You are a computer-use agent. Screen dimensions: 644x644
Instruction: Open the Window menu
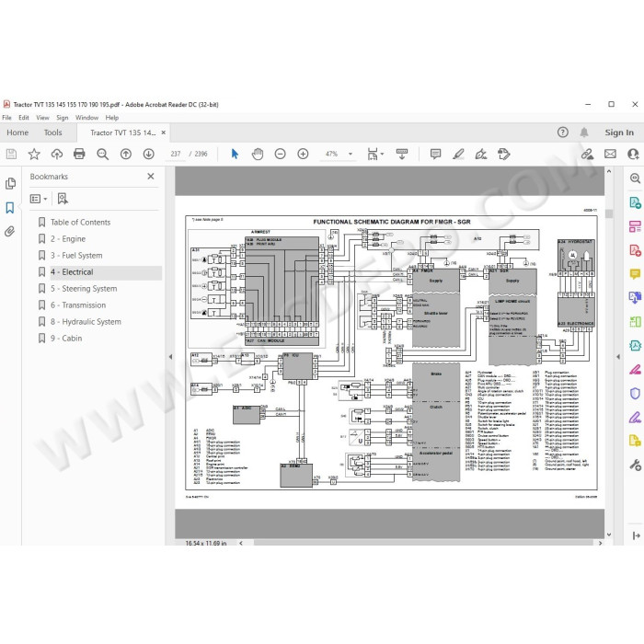86,118
